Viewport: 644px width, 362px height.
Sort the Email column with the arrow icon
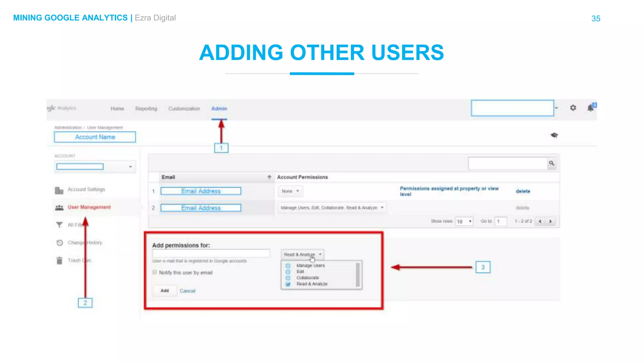pyautogui.click(x=269, y=177)
